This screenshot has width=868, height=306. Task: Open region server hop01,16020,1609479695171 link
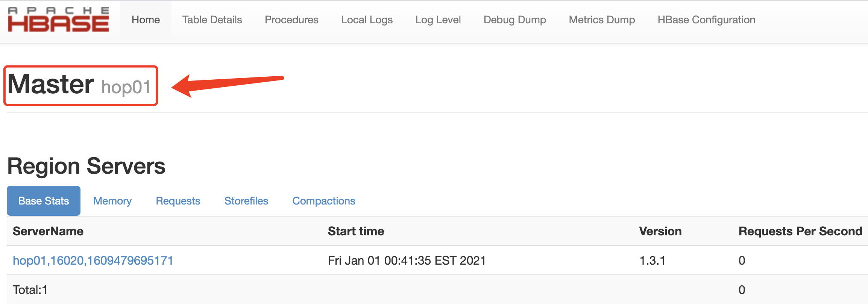coord(93,261)
